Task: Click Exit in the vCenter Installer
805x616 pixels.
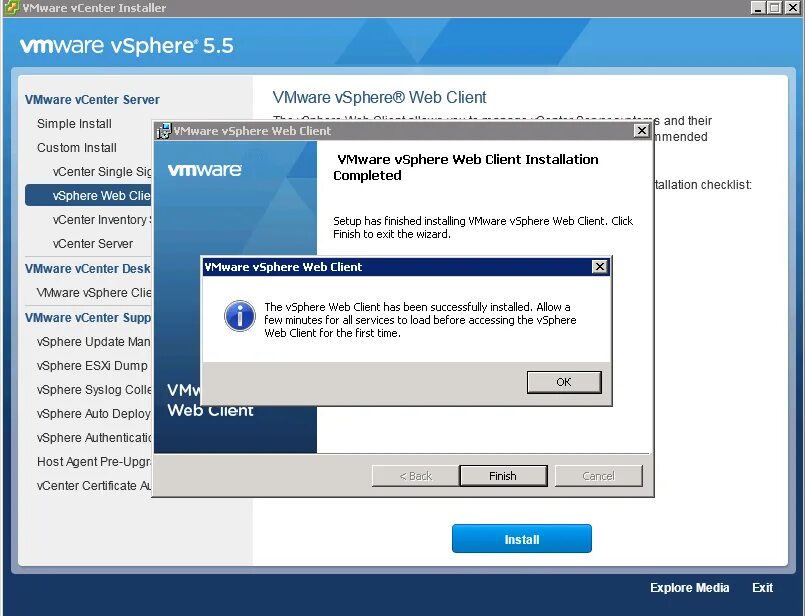Action: [762, 587]
